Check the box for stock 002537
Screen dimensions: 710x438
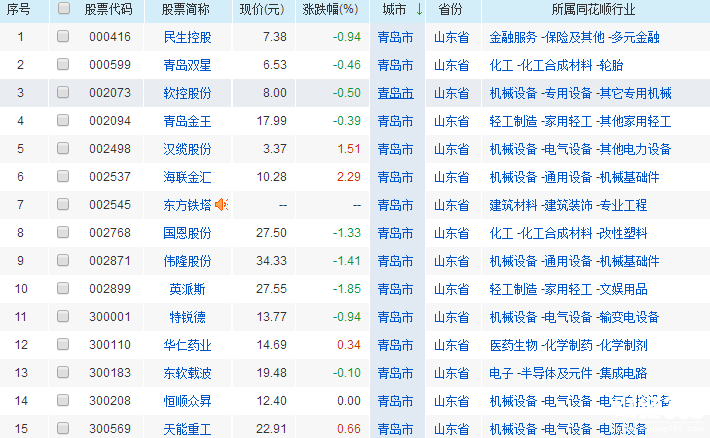coord(63,176)
